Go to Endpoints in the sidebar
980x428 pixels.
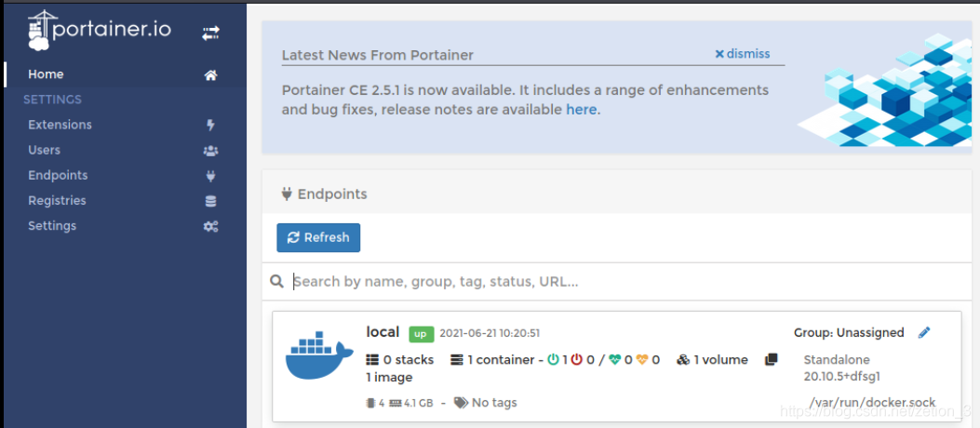point(58,175)
